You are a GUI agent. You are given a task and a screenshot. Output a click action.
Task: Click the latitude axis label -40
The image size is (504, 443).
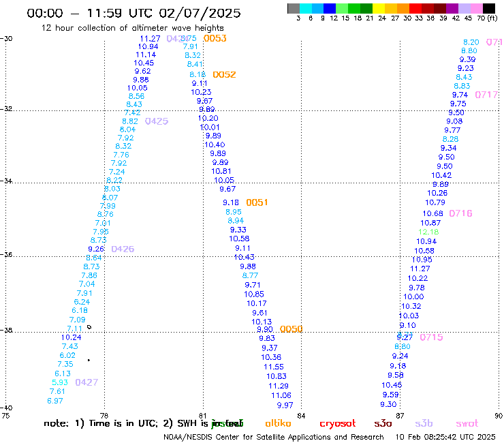click(6, 408)
